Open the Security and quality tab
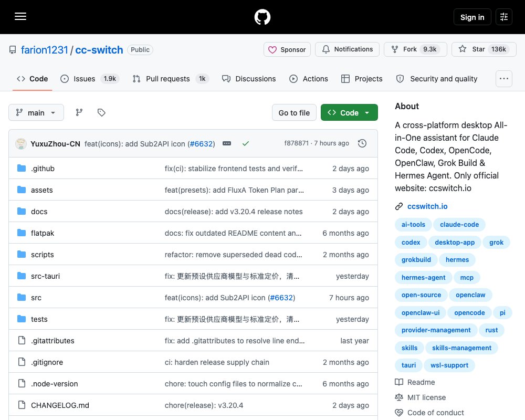Viewport: 525px width, 420px height. [437, 79]
